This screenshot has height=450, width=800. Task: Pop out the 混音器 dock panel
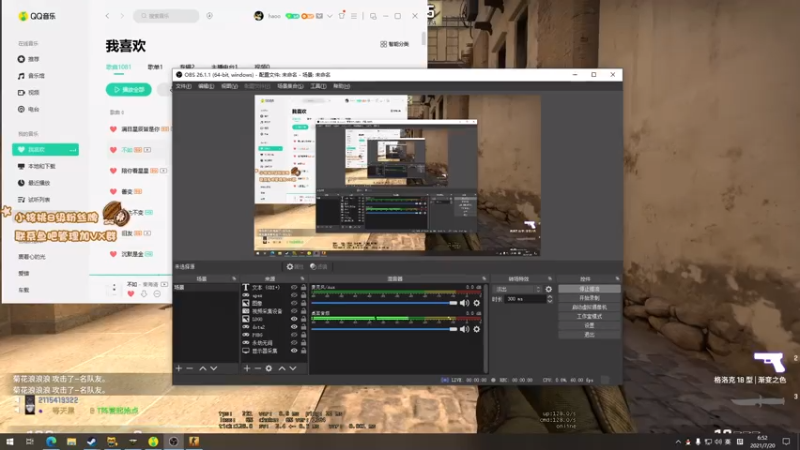[484, 279]
